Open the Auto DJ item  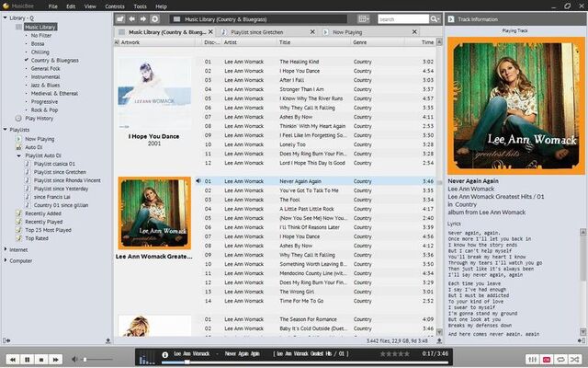(x=33, y=147)
